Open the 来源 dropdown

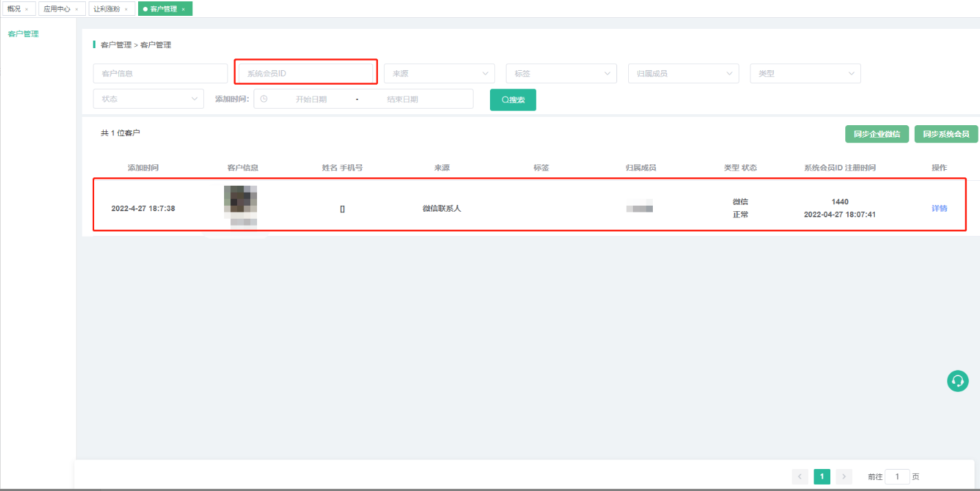[x=439, y=74]
